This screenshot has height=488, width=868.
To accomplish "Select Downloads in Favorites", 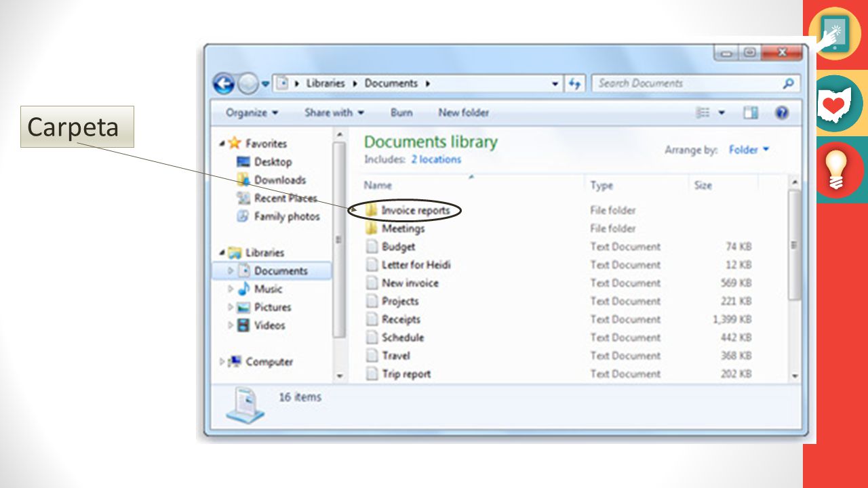I will click(279, 180).
